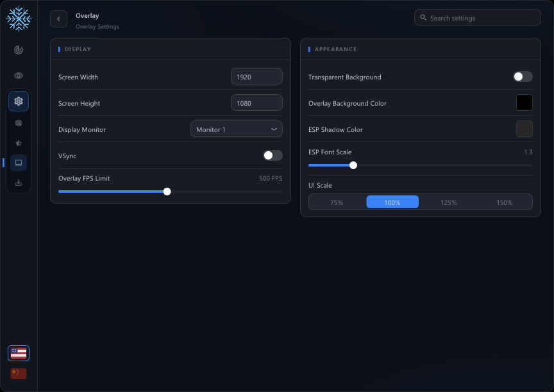The height and width of the screenshot is (392, 554).
Task: Click the "Overlay Settings" subtitle text
Action: (x=97, y=26)
